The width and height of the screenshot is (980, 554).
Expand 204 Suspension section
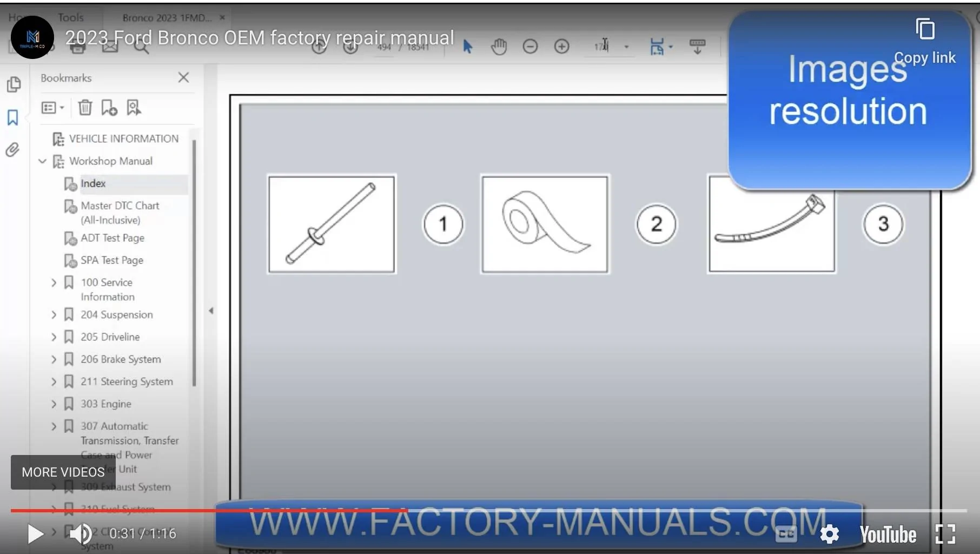coord(54,315)
